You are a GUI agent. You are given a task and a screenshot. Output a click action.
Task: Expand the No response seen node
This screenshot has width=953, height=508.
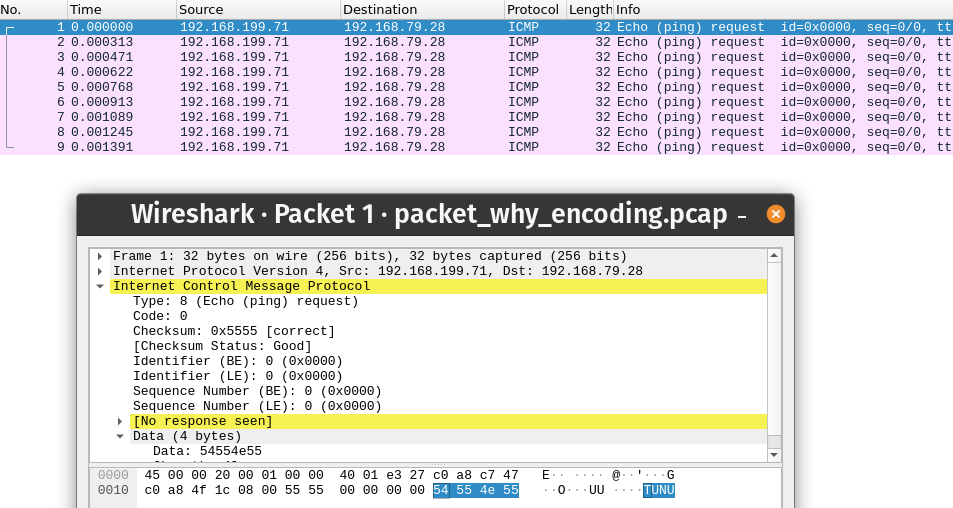[120, 421]
